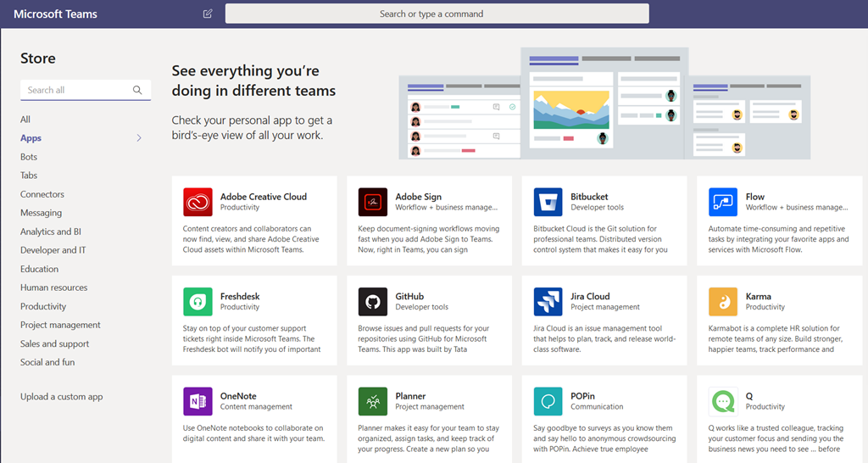Click Upload a custom app link
868x463 pixels.
pos(61,397)
